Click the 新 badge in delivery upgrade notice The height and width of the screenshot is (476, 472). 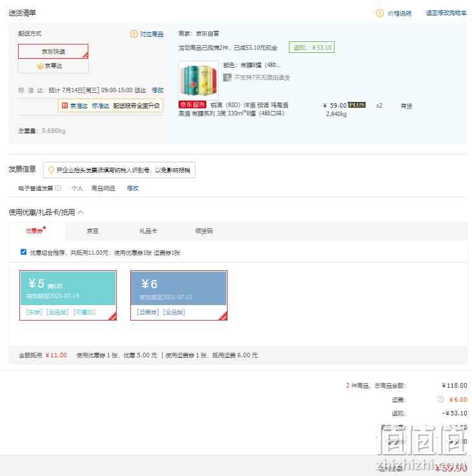pyautogui.click(x=64, y=105)
